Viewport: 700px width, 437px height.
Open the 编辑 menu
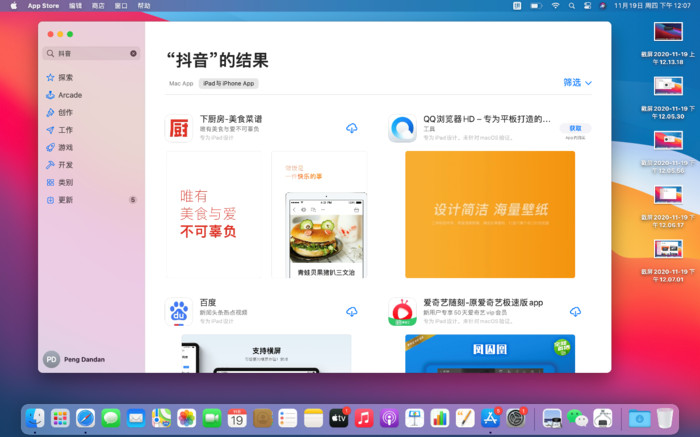coord(75,6)
